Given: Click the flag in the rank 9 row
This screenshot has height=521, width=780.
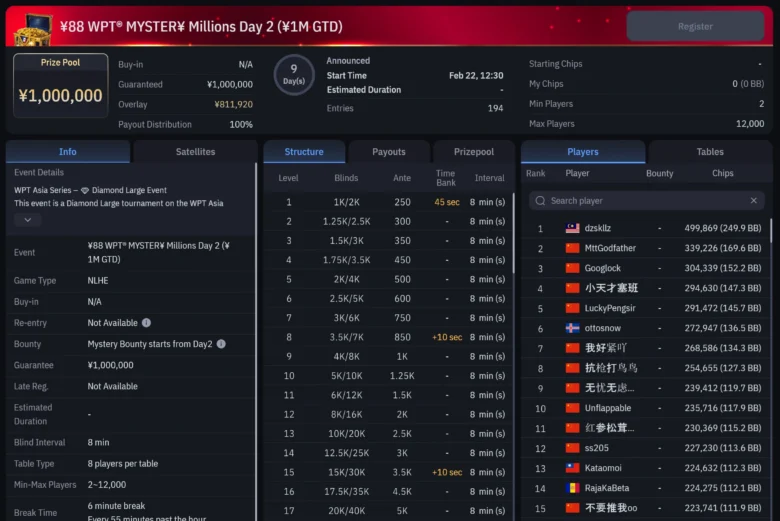Looking at the screenshot, I should tap(573, 388).
